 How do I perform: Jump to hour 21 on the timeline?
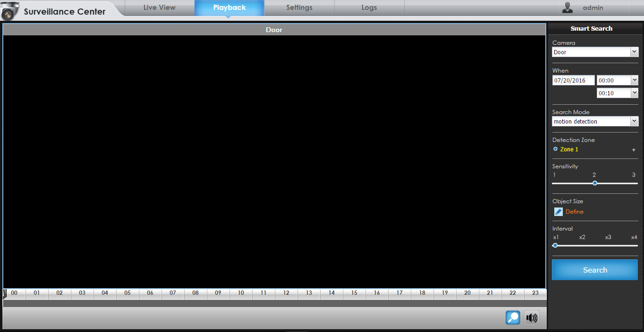pos(490,293)
